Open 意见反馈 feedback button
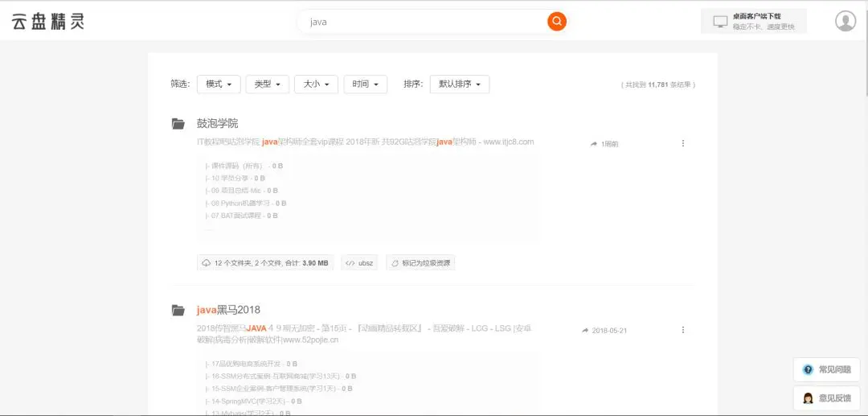Screen dimensions: 868x416 tap(827, 398)
